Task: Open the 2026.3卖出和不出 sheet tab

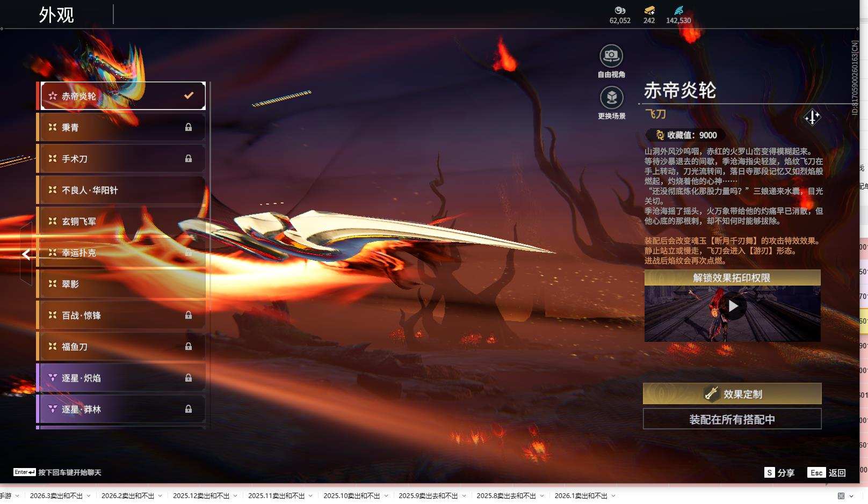Action: tap(56, 496)
